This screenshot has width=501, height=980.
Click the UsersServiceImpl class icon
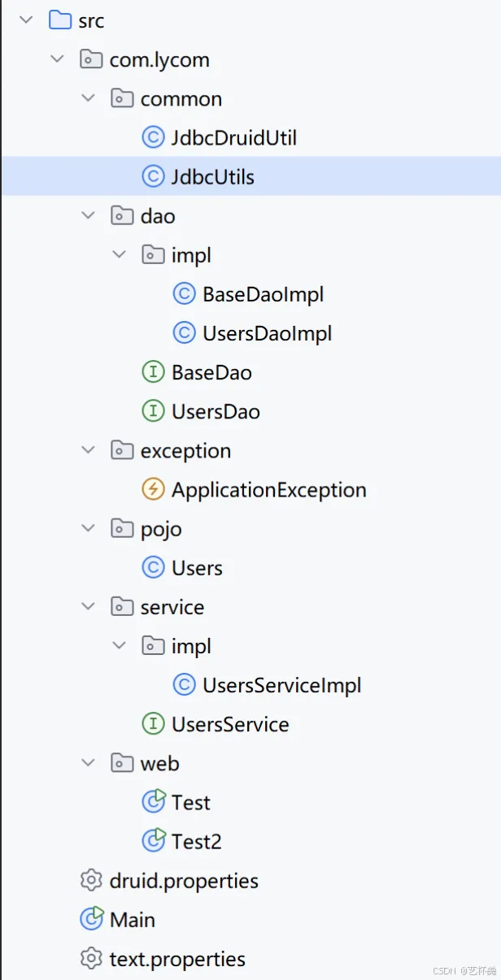(185, 685)
